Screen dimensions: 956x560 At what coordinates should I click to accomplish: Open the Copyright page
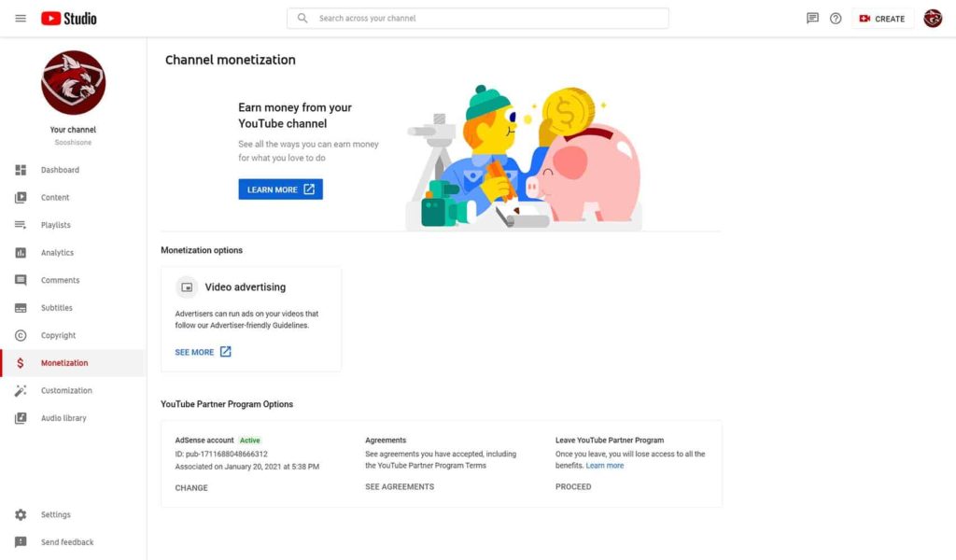(59, 335)
